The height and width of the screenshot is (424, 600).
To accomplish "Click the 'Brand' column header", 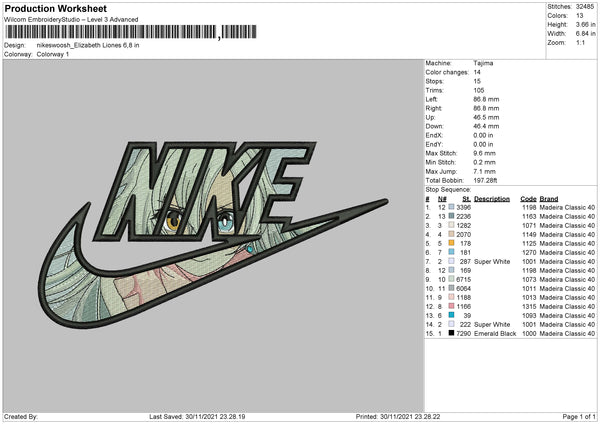I will [x=549, y=199].
